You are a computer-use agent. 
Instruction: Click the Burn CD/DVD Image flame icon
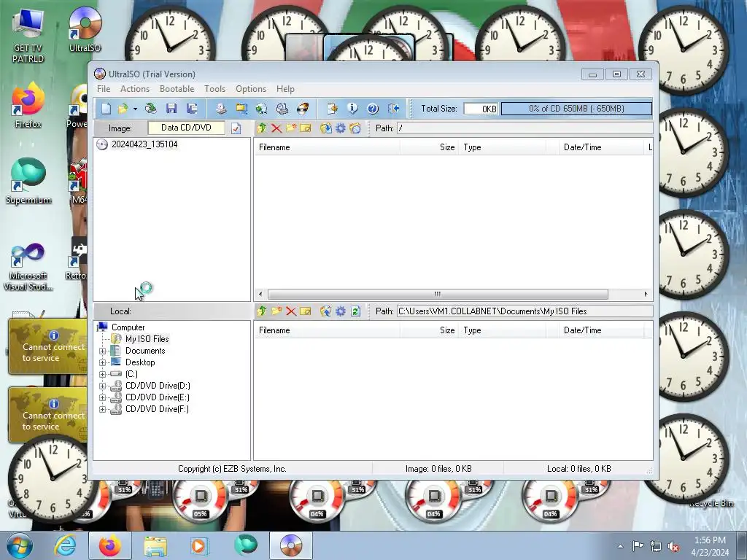pos(303,109)
